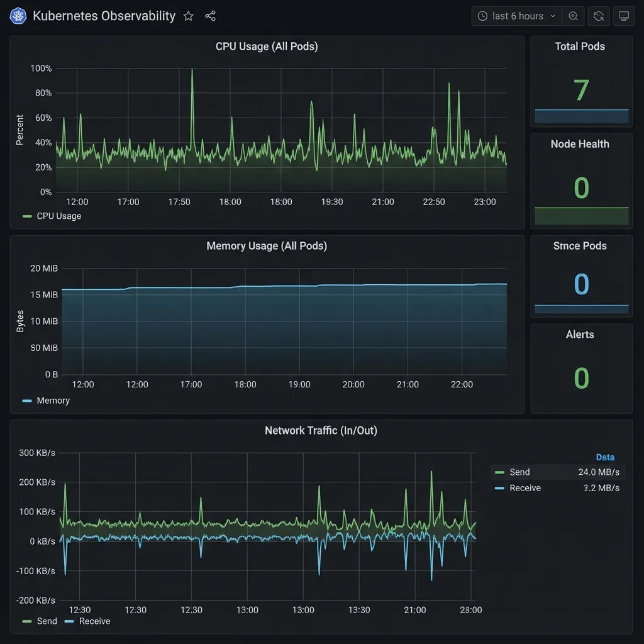Refresh the dashboard data
The height and width of the screenshot is (644, 644).
tap(598, 16)
